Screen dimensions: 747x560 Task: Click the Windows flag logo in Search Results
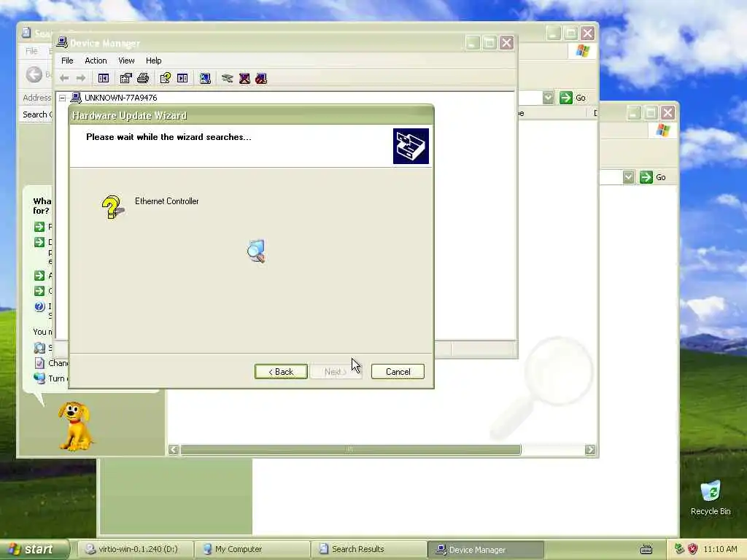click(x=583, y=50)
